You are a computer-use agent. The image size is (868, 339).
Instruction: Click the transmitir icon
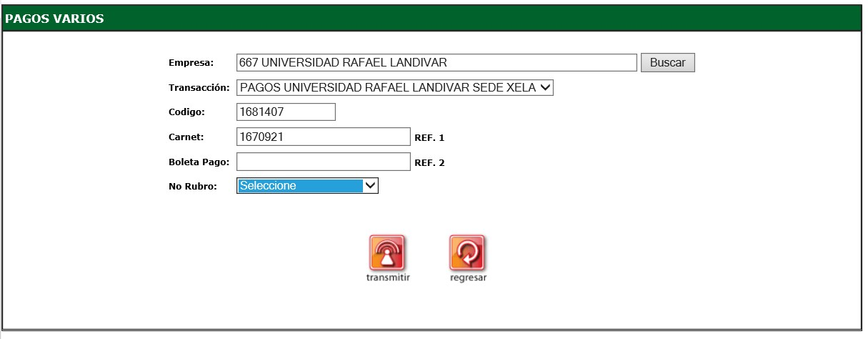(386, 252)
